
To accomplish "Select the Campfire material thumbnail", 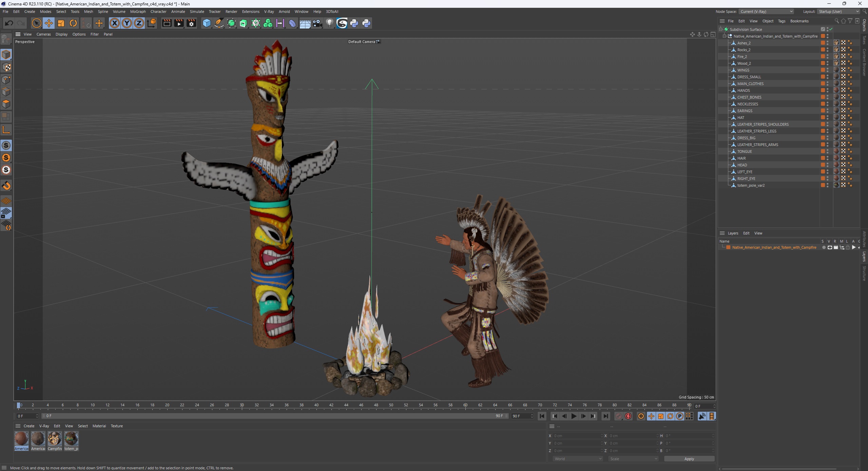I will click(54, 439).
